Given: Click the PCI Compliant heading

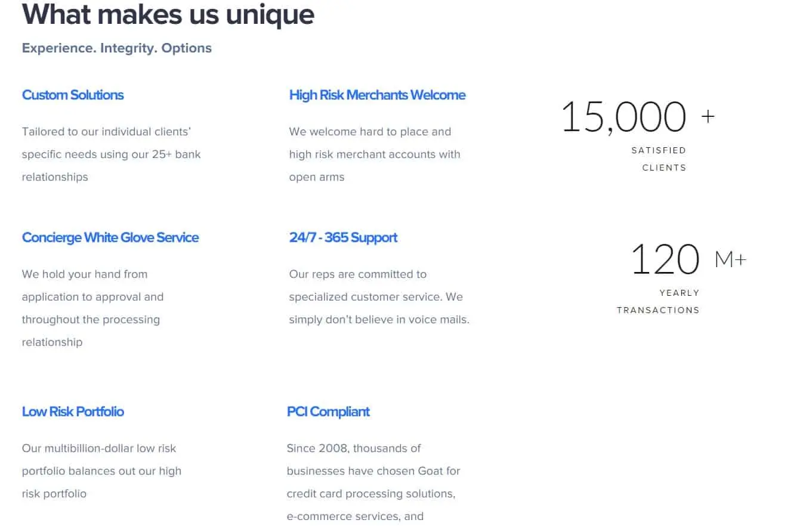Looking at the screenshot, I should (328, 411).
